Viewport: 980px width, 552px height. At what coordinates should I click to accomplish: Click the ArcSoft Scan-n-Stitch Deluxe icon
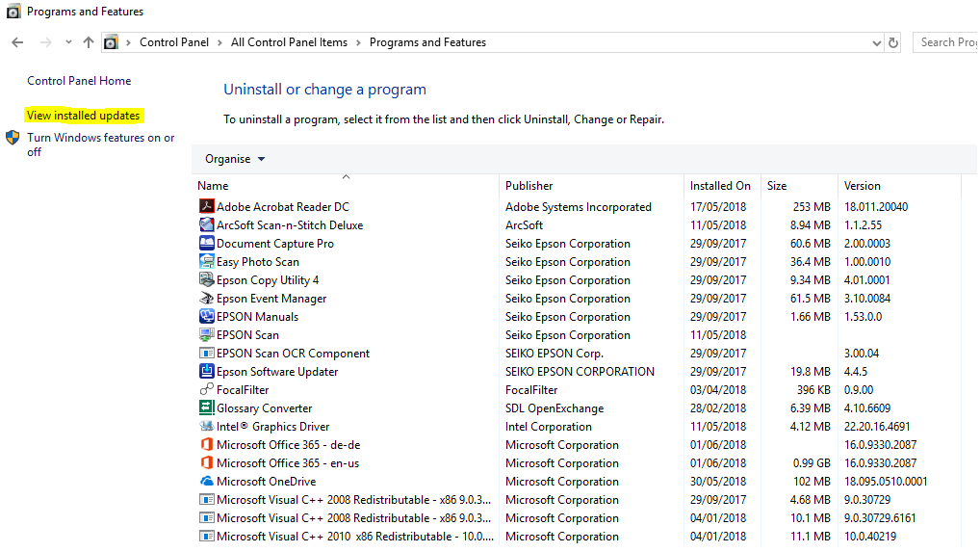206,224
